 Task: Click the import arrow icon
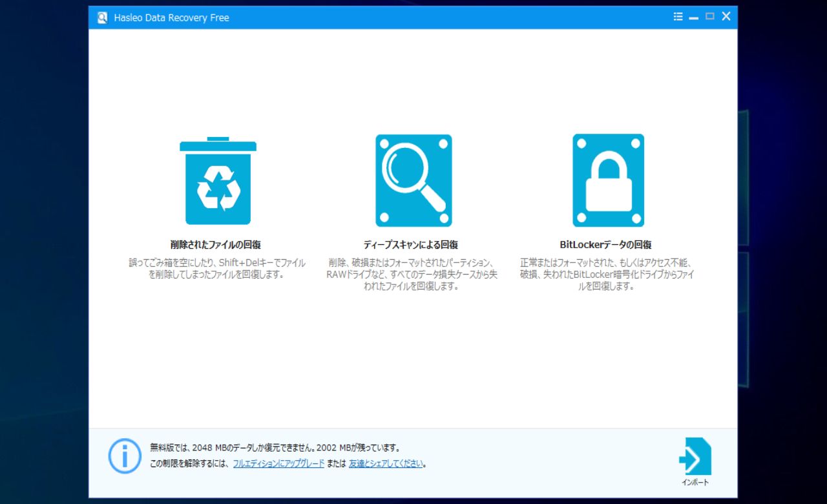(x=695, y=456)
